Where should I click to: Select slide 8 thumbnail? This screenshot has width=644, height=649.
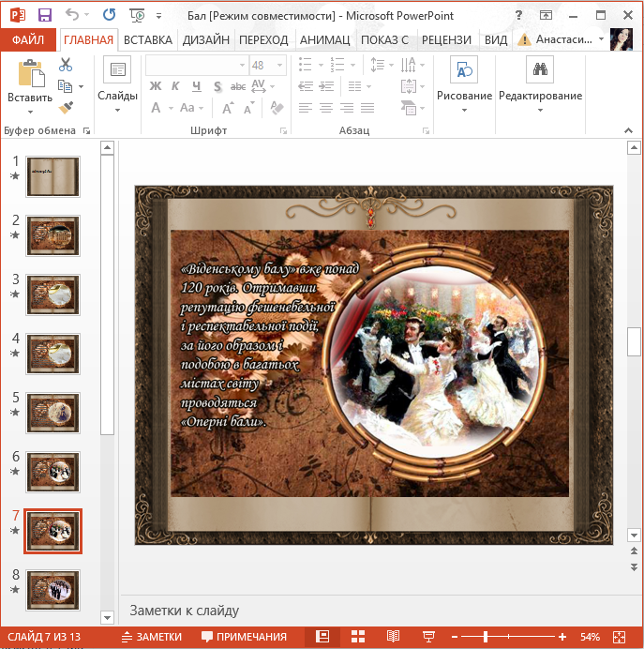tap(52, 590)
